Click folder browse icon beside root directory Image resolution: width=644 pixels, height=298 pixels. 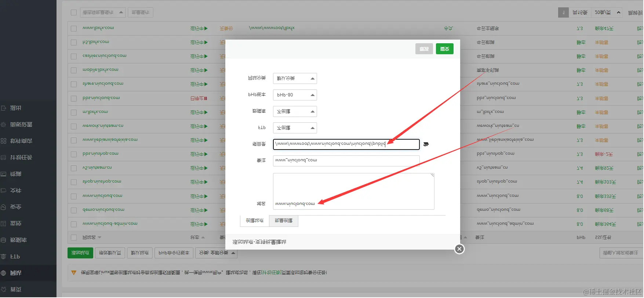pos(426,144)
